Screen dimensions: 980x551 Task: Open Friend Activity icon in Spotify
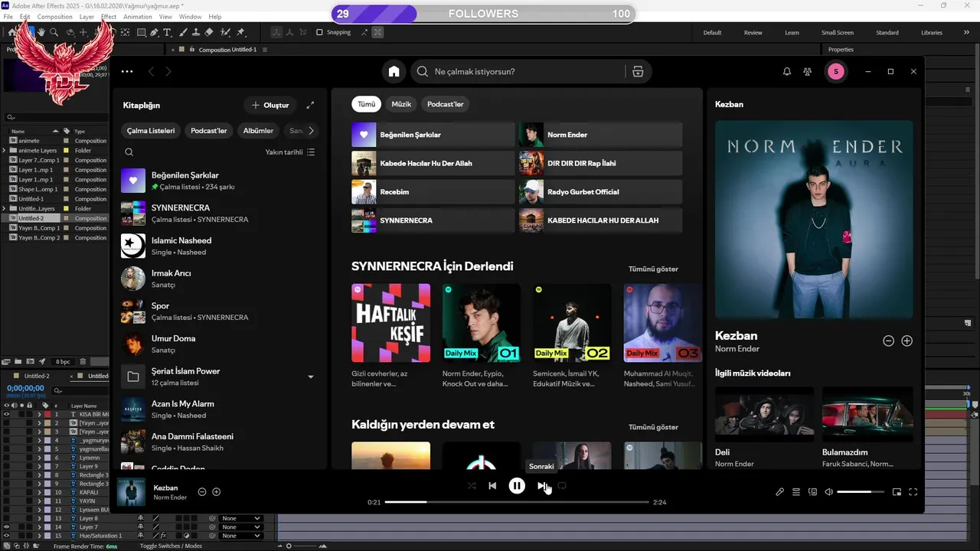(x=807, y=71)
